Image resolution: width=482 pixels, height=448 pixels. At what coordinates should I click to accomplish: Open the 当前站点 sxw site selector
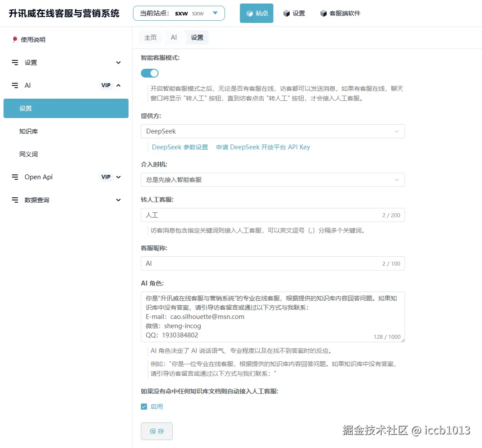179,13
